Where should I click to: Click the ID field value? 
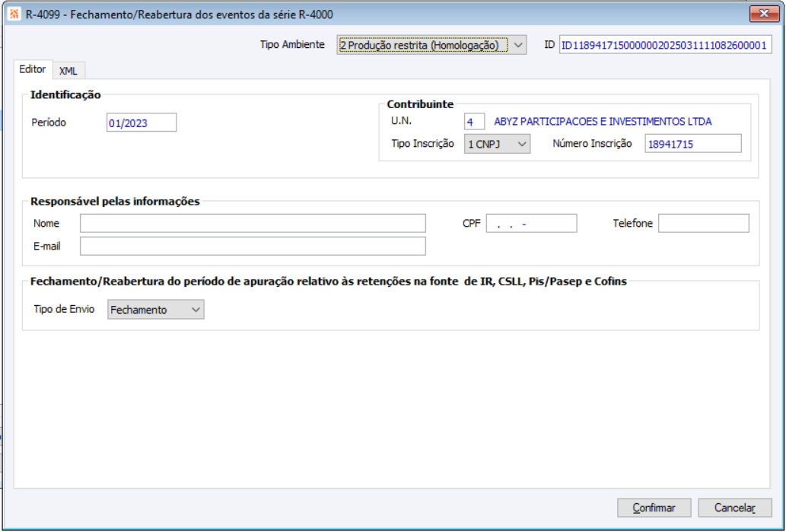tap(665, 45)
